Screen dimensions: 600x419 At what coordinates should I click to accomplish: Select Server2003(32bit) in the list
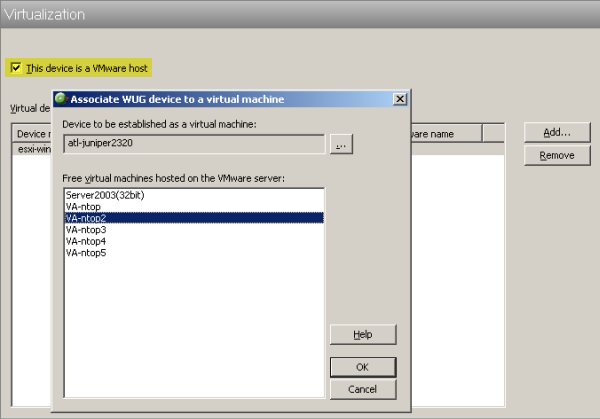(194, 195)
